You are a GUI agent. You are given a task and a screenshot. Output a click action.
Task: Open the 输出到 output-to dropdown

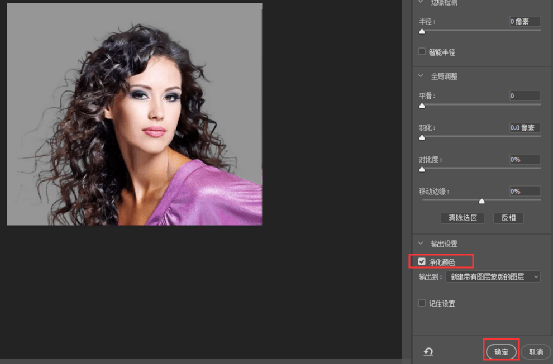pos(493,277)
